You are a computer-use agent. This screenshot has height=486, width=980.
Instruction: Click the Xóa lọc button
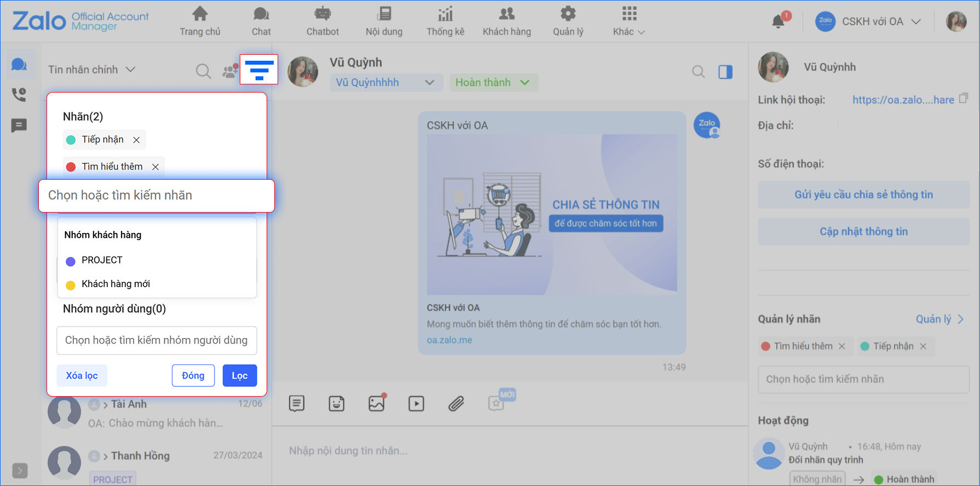tap(82, 375)
